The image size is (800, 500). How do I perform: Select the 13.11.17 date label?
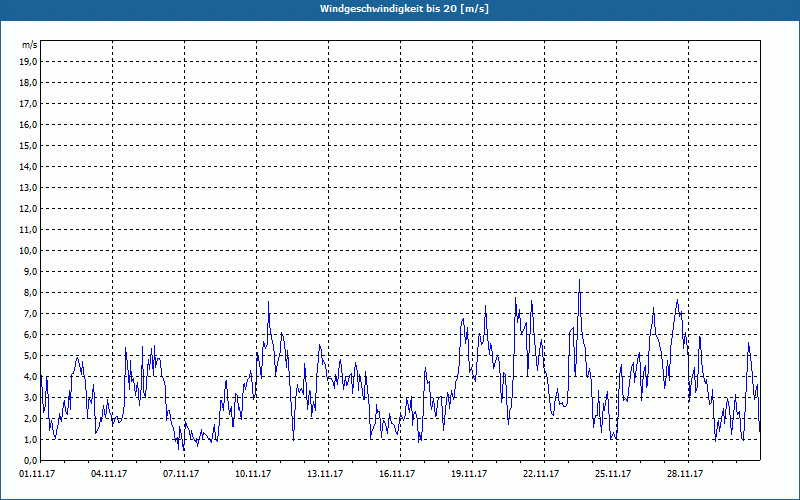pyautogui.click(x=325, y=474)
